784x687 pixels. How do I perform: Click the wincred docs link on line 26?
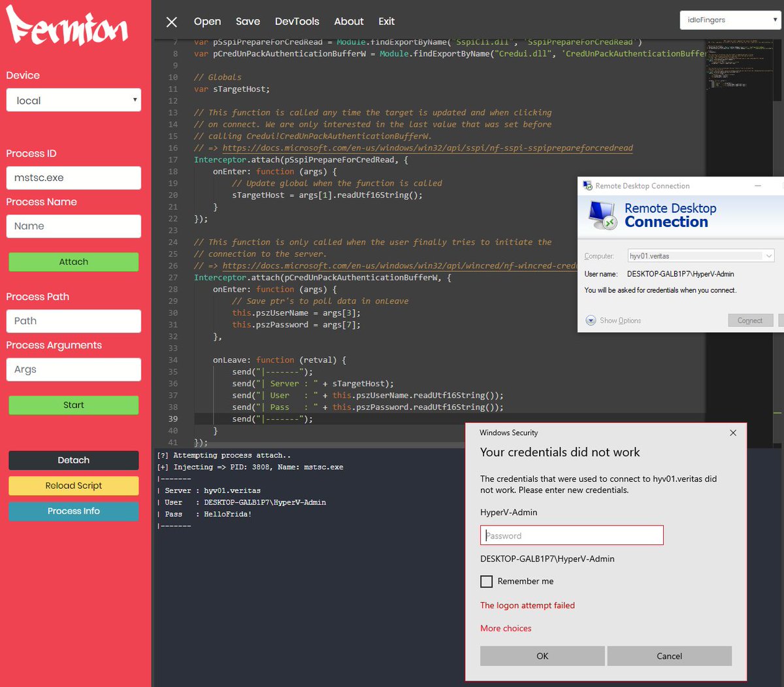tap(400, 265)
